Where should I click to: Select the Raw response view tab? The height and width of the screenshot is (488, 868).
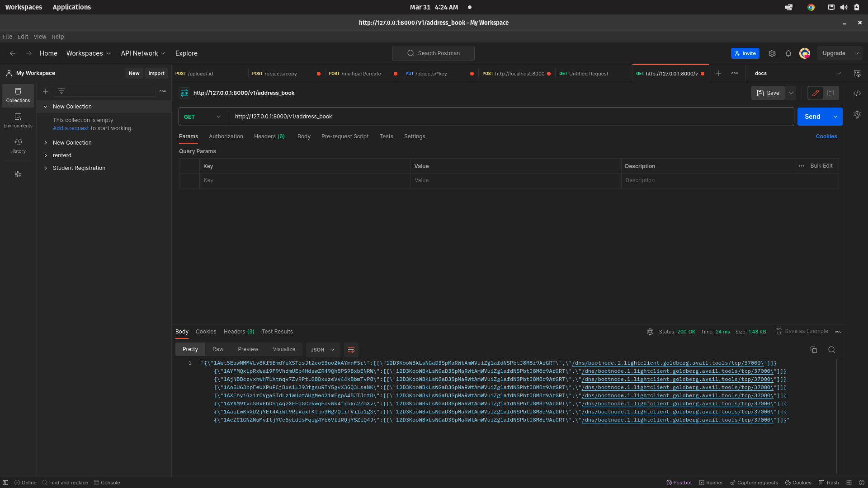[218, 349]
